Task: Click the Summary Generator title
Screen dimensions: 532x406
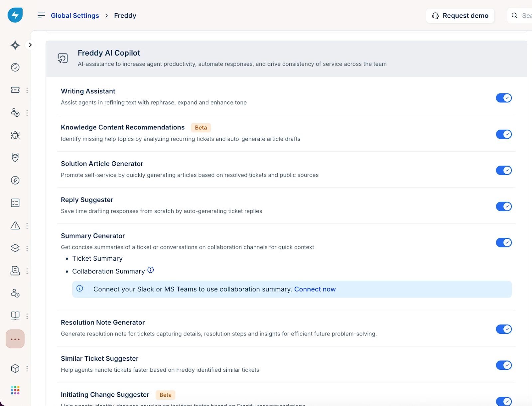Action: coord(93,236)
